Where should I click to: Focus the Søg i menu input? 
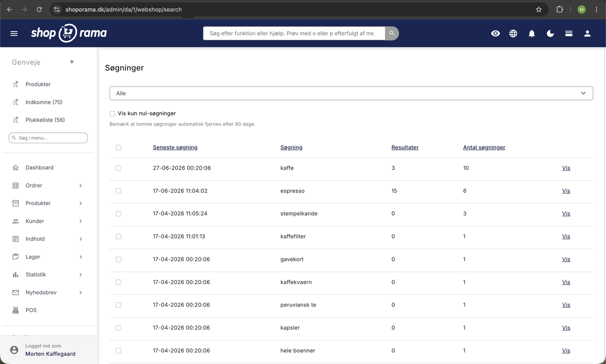(x=48, y=138)
